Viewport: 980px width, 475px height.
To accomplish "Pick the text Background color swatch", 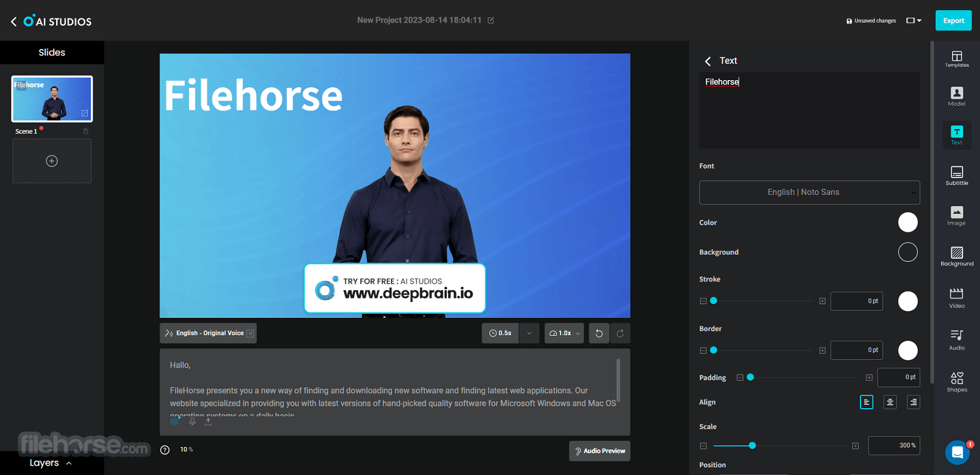I will click(908, 252).
